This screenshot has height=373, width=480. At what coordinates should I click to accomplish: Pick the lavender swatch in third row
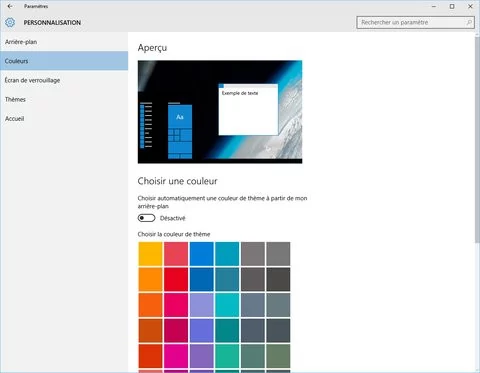(x=201, y=305)
